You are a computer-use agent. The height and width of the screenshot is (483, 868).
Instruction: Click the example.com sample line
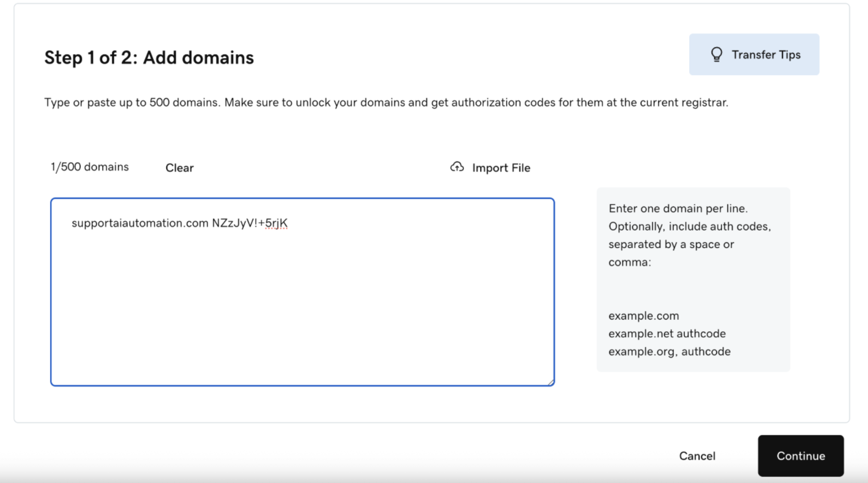click(x=643, y=315)
